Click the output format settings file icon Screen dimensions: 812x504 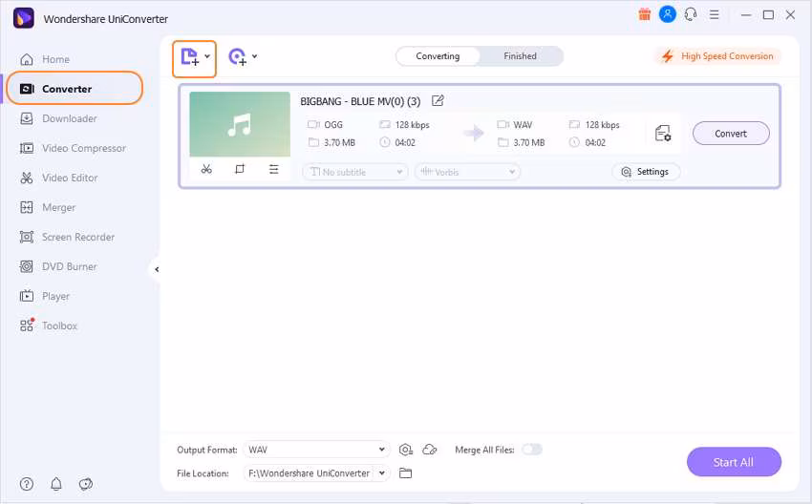pos(662,134)
